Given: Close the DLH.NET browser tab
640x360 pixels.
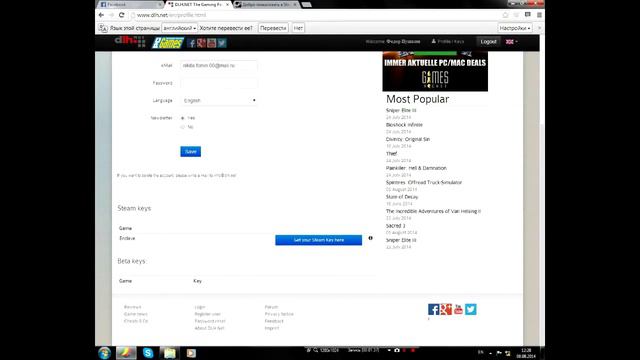Looking at the screenshot, I should point(227,4).
